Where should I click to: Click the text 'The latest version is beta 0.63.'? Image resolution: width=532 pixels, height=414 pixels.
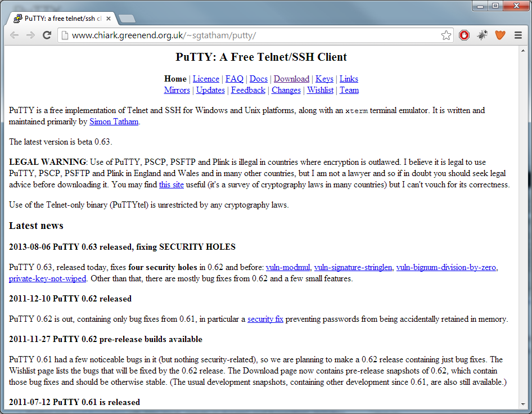[60, 142]
